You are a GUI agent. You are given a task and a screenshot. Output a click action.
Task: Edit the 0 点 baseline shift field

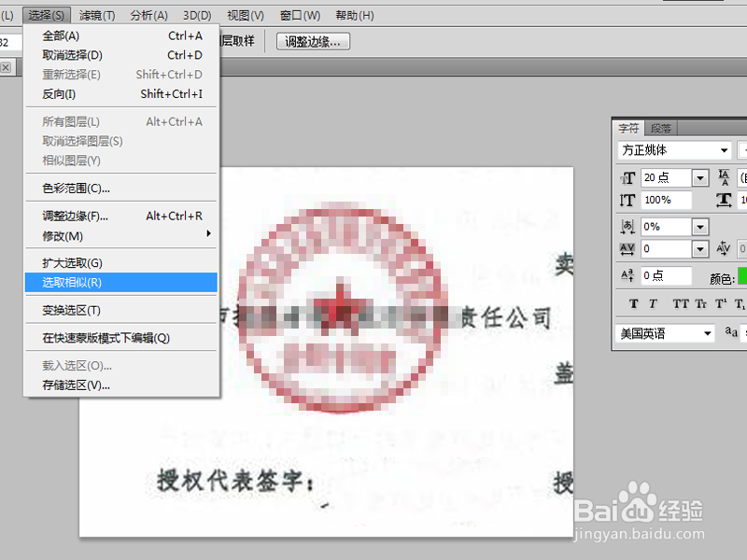point(667,275)
